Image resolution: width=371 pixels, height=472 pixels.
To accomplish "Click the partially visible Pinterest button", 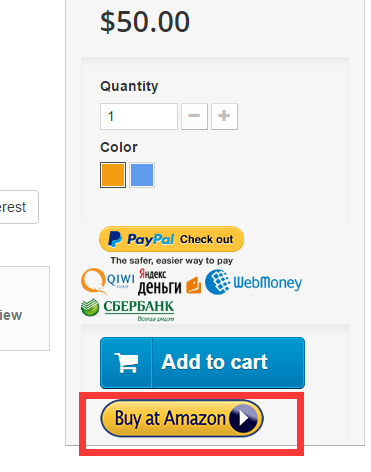I will coord(19,207).
